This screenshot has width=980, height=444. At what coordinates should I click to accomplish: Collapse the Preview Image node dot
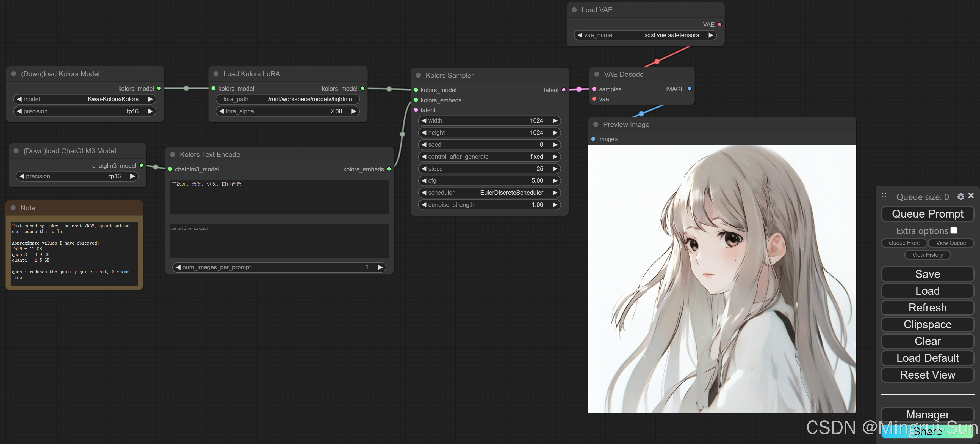pos(596,125)
